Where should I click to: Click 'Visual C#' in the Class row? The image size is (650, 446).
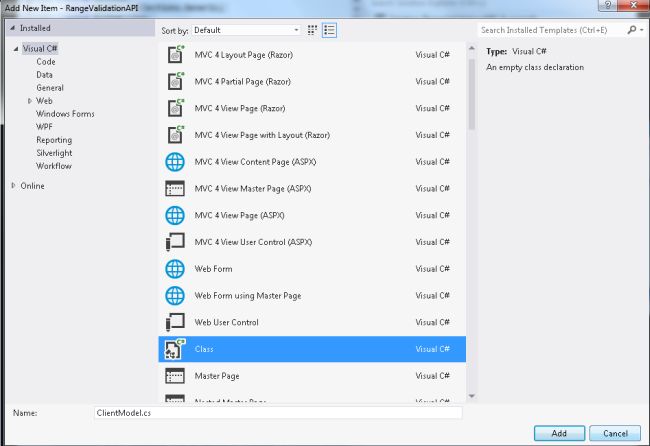tap(432, 349)
